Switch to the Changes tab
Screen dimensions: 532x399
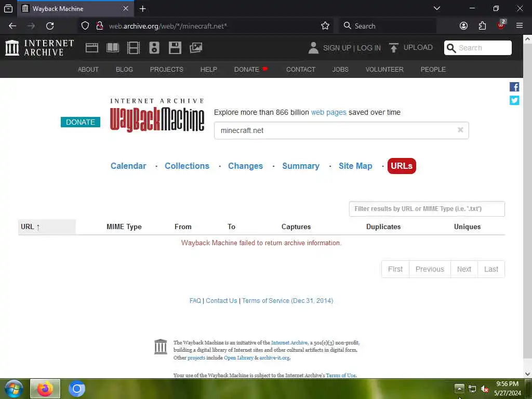(245, 166)
